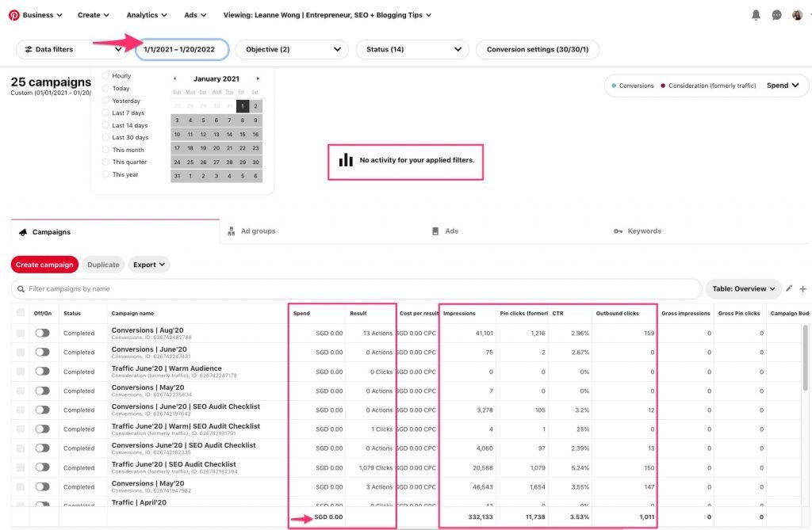Open notifications bell icon
The width and height of the screenshot is (812, 530).
point(756,14)
